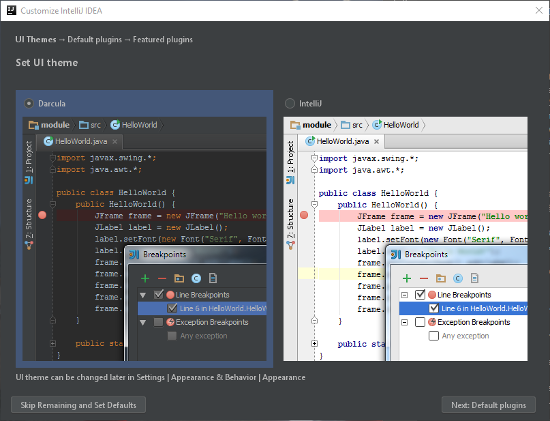Collapse Exception Breakpoints node in IntelliJ preview
The height and width of the screenshot is (421, 550).
coord(404,322)
